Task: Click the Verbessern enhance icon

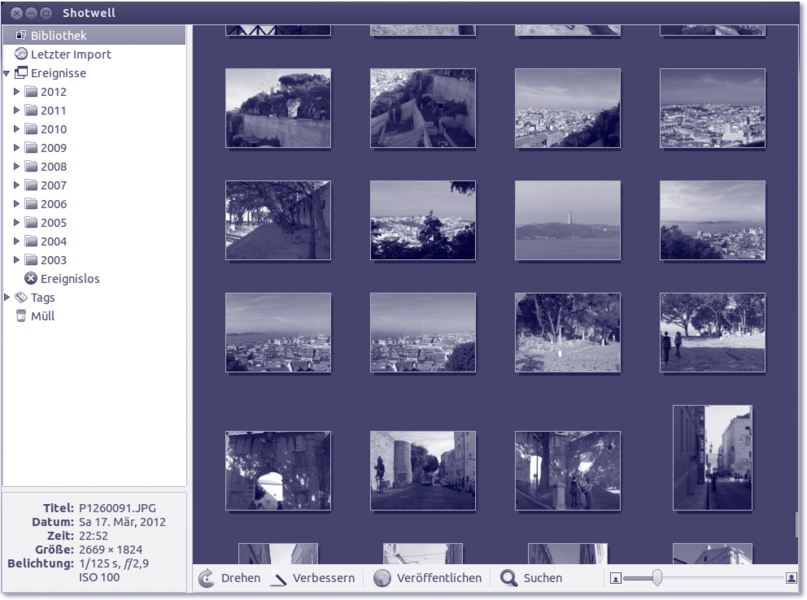Action: click(278, 579)
